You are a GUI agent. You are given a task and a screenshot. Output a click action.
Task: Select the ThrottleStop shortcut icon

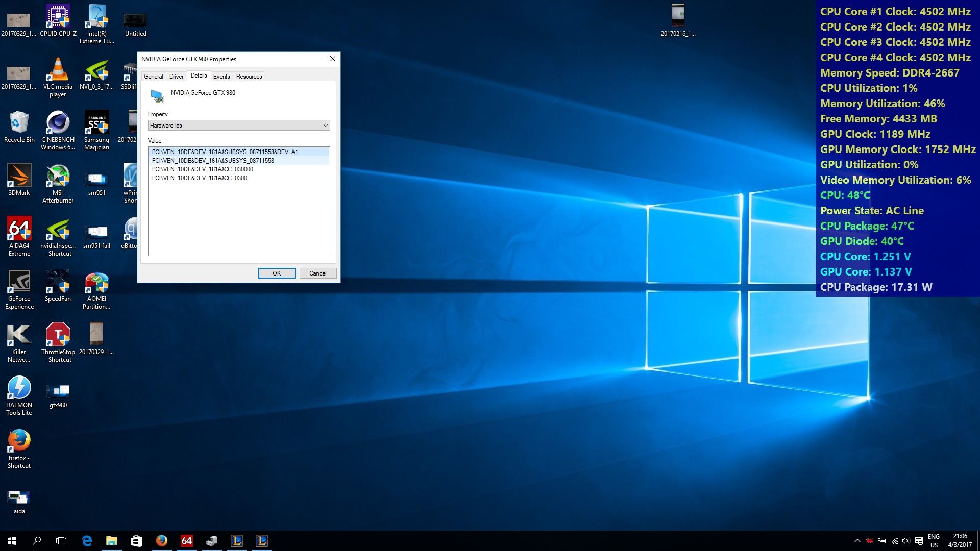(x=58, y=336)
